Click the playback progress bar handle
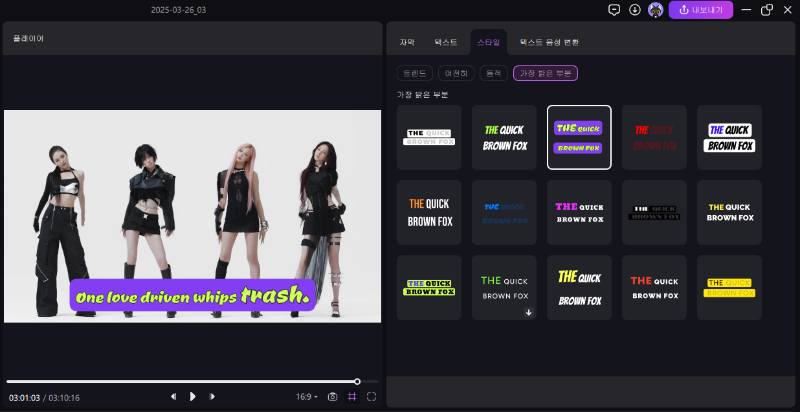 (357, 381)
